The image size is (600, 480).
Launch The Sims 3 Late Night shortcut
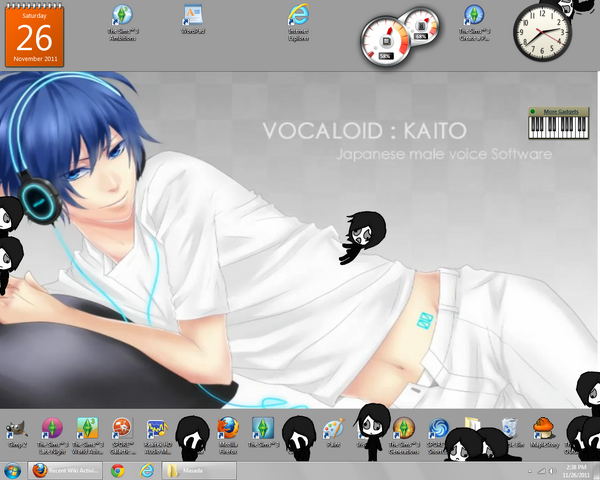coord(52,436)
